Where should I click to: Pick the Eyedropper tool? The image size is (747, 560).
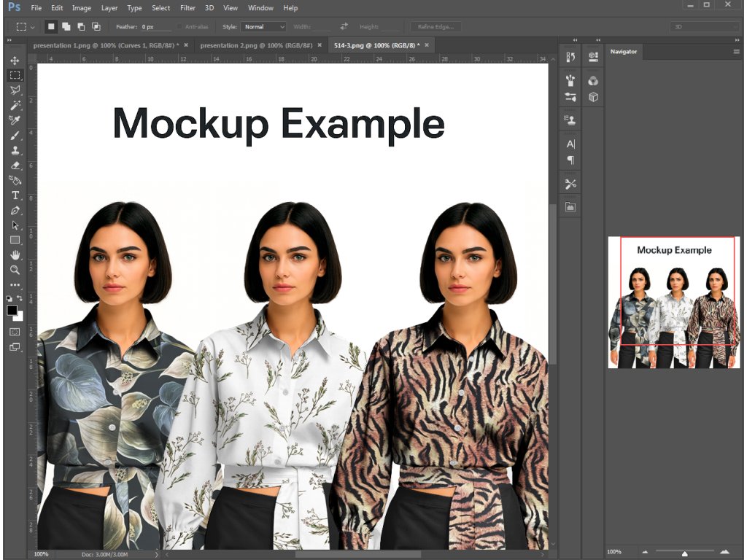[x=15, y=120]
